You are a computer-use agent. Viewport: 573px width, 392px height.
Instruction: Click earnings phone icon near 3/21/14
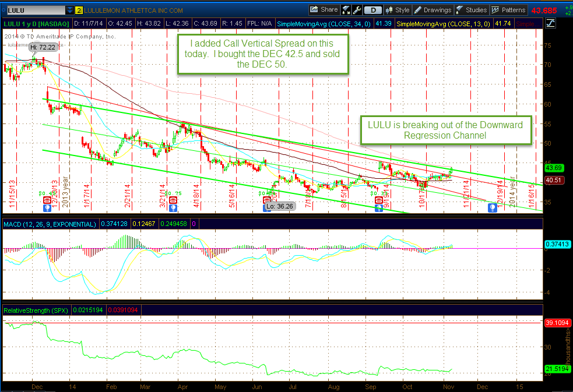pyautogui.click(x=173, y=200)
